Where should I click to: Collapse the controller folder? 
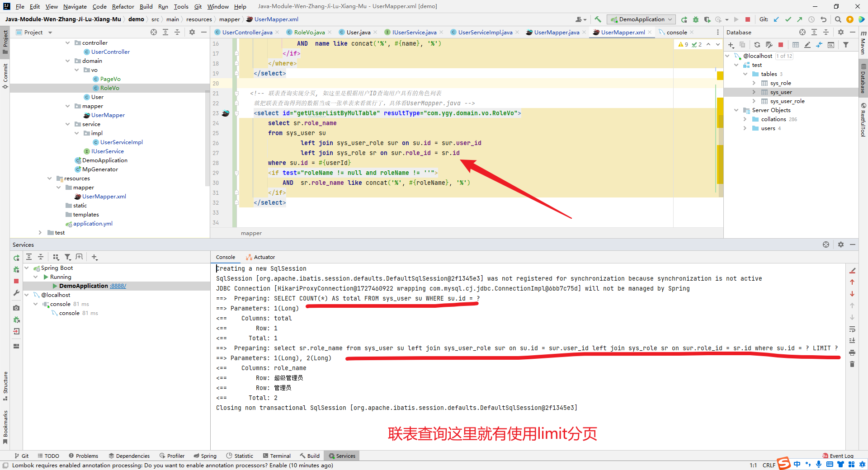[68, 43]
